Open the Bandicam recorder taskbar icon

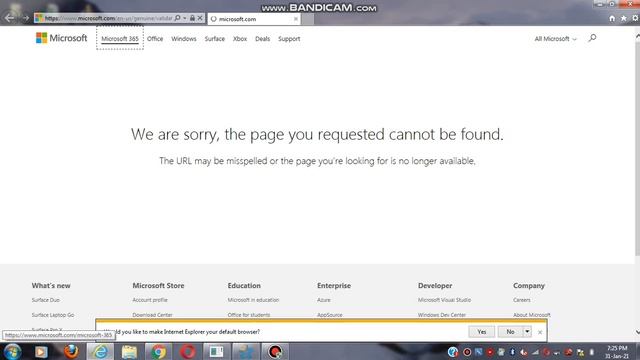coord(275,351)
